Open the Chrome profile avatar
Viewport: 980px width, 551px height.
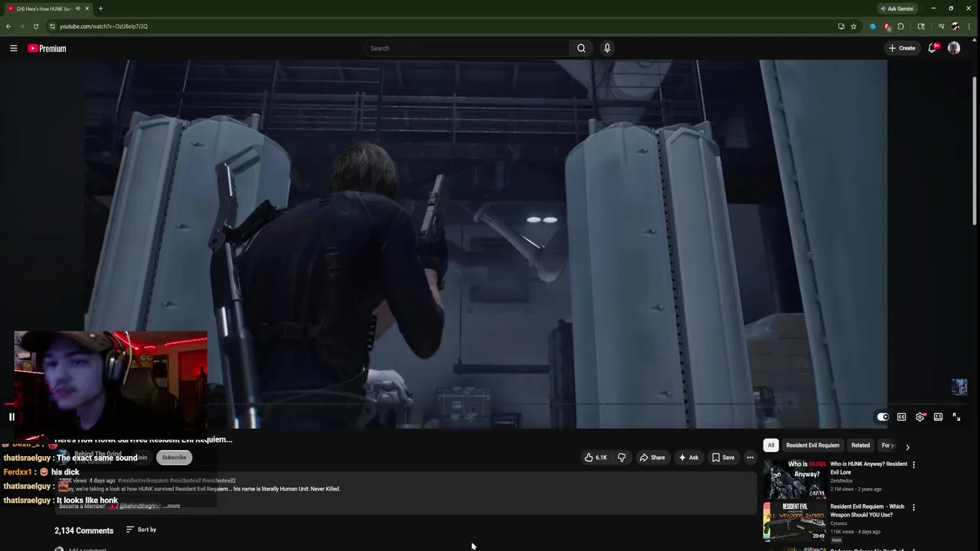[955, 26]
